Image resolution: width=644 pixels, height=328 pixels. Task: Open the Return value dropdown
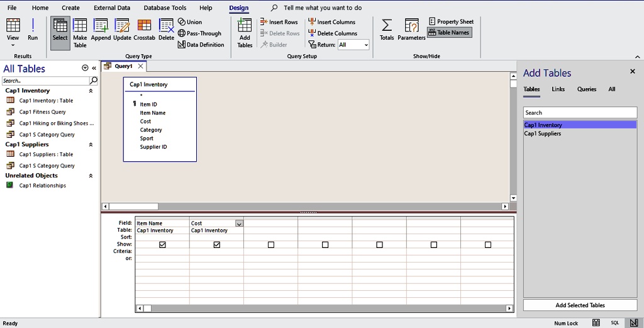coord(365,45)
